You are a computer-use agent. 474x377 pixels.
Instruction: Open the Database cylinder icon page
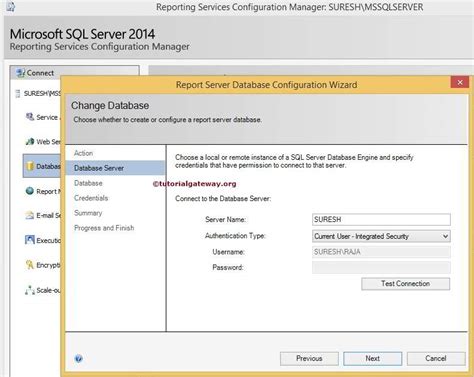click(30, 166)
